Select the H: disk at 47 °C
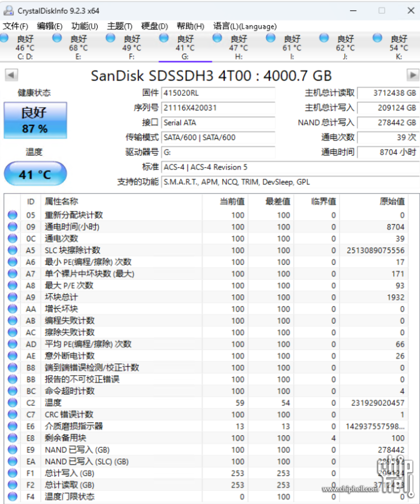Image resolution: width=420 pixels, height=504 pixels. pyautogui.click(x=238, y=48)
